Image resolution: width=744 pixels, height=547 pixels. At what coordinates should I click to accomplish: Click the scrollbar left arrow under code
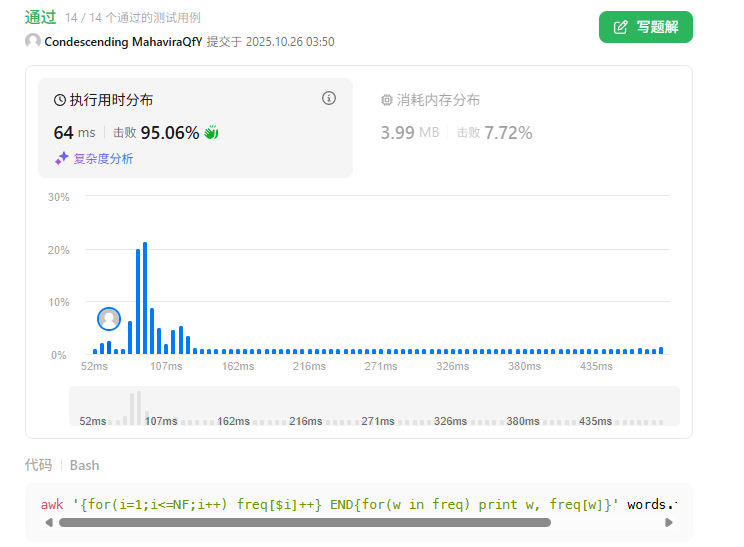click(49, 522)
